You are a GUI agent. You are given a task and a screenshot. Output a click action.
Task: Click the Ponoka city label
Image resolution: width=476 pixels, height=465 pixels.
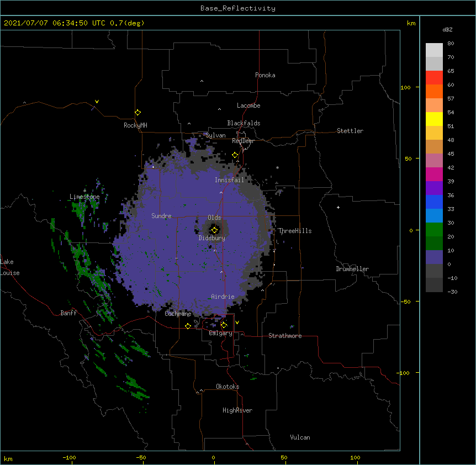[265, 75]
